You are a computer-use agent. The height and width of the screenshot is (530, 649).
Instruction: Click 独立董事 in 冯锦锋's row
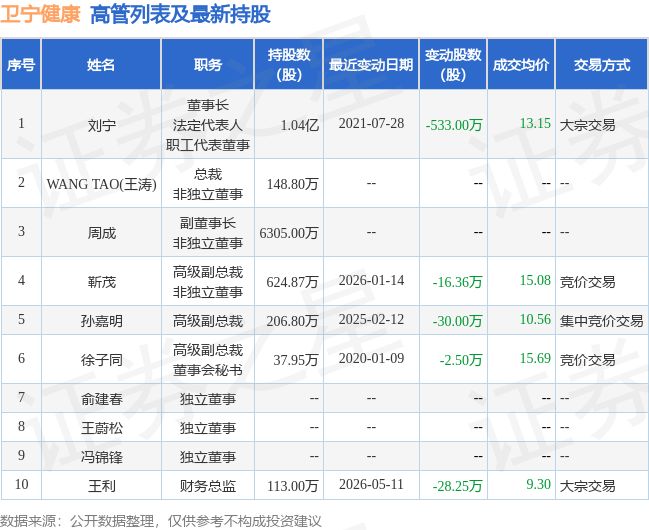pos(208,457)
